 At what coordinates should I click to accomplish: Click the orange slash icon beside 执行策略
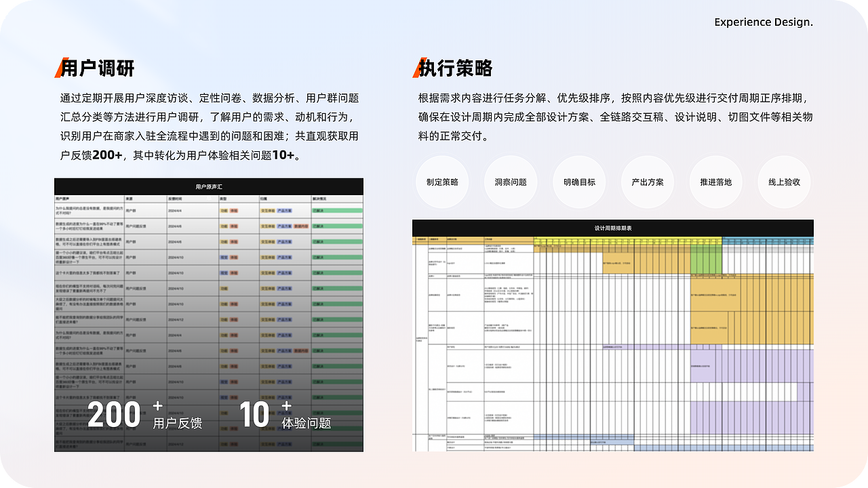[418, 68]
